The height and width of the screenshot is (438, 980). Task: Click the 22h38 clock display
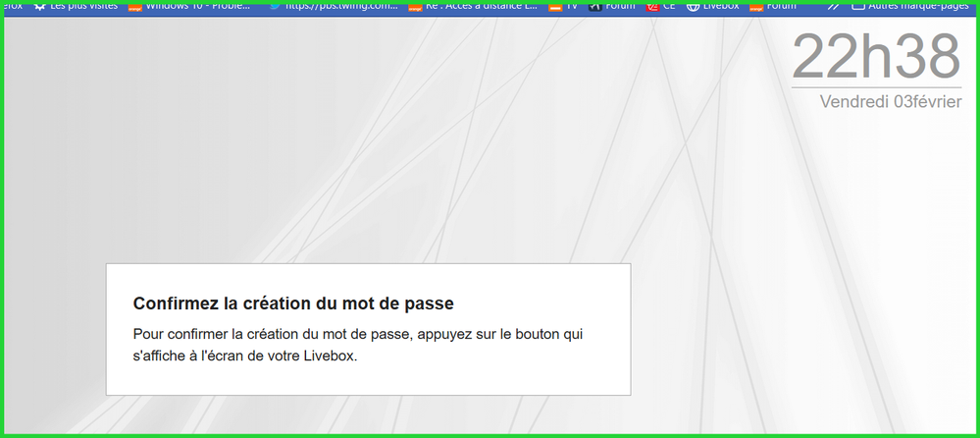(x=876, y=56)
